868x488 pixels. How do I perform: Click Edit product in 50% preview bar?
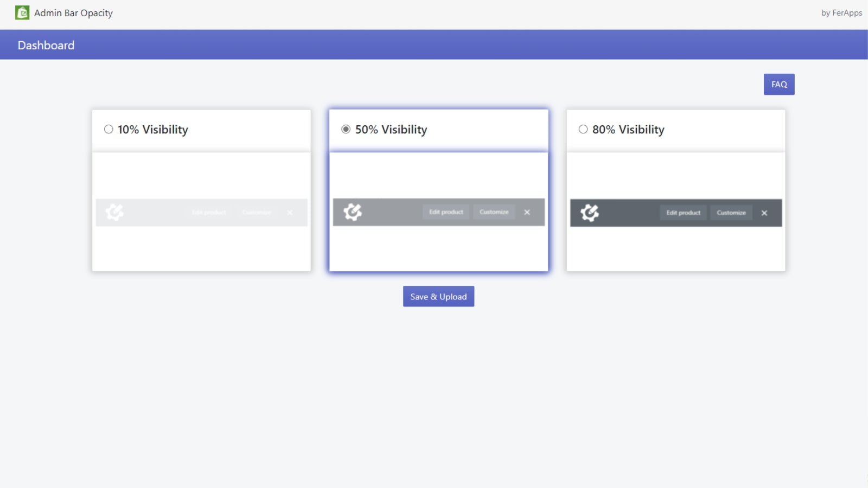click(446, 212)
